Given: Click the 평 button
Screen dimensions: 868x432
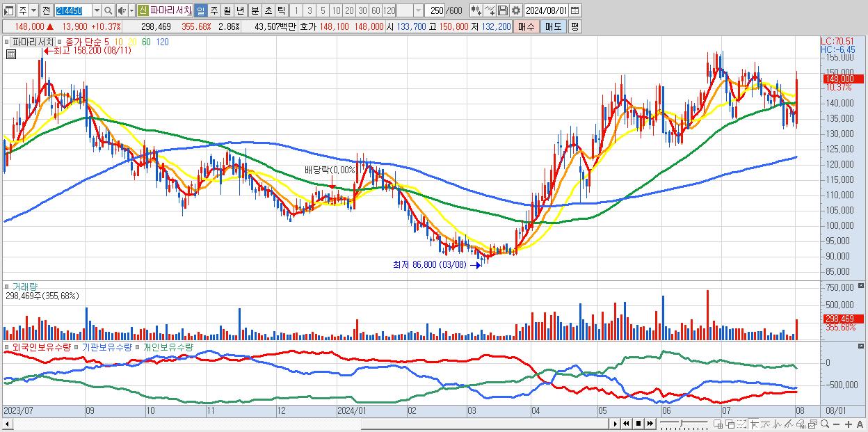Looking at the screenshot, I should pos(574,26).
